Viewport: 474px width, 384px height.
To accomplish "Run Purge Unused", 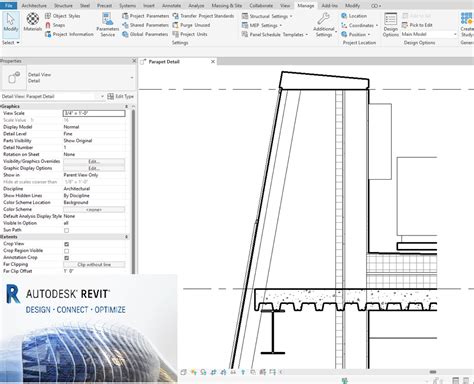I will point(191,25).
